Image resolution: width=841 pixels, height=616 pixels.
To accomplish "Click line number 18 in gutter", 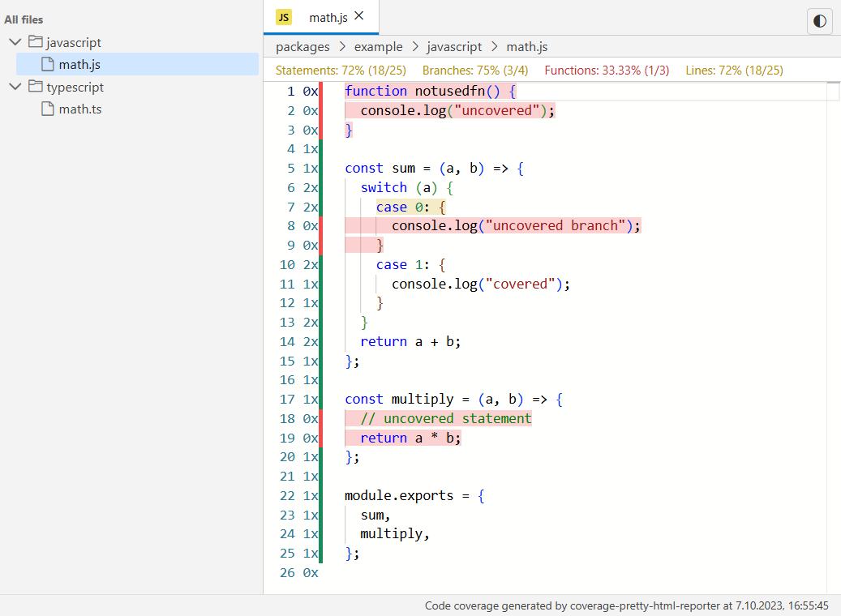I will pyautogui.click(x=287, y=419).
